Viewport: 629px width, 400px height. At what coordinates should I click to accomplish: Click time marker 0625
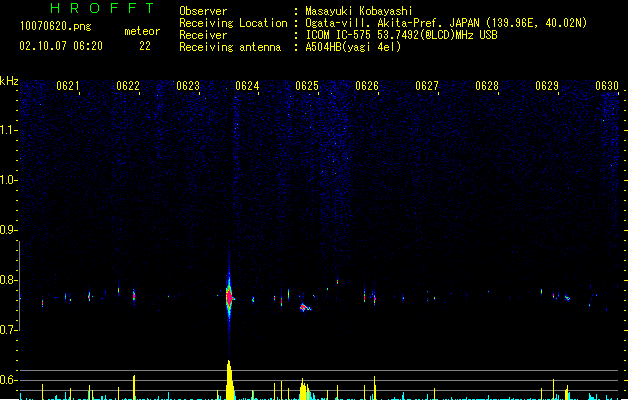[x=307, y=86]
